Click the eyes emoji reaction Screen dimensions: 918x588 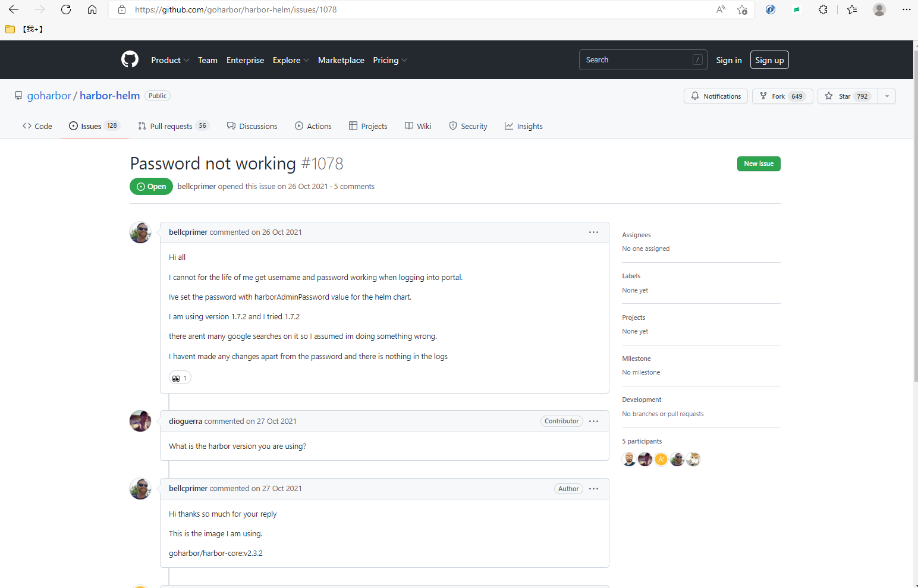coord(180,378)
